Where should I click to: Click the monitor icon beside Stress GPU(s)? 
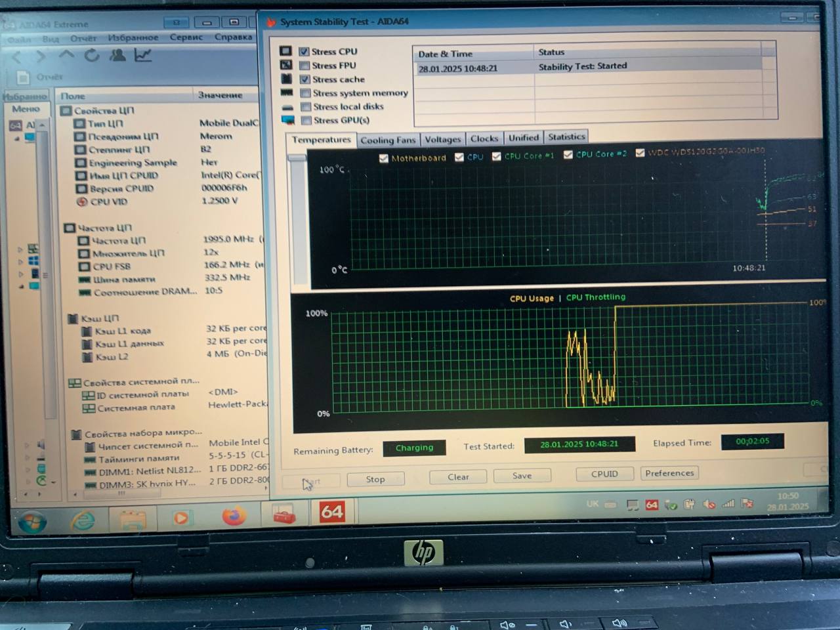coord(288,120)
